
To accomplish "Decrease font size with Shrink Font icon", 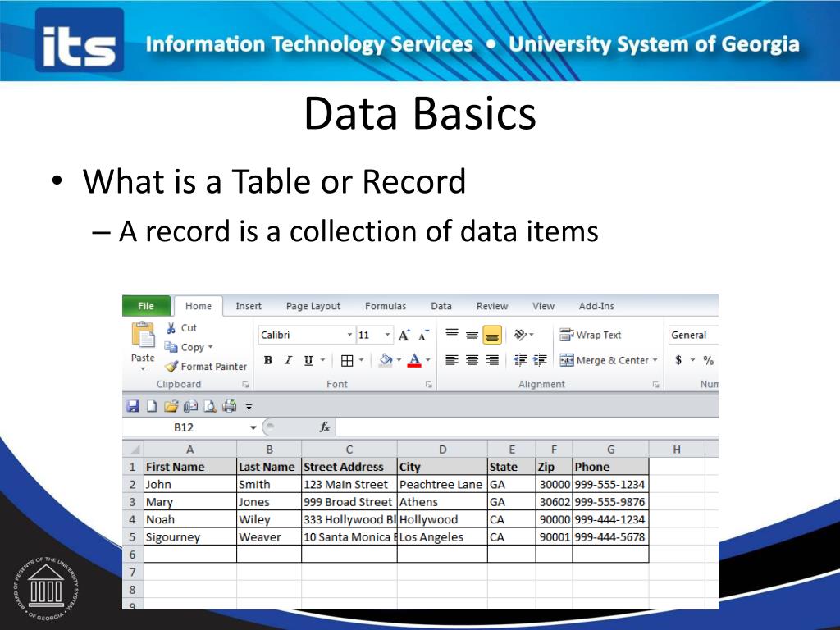I will click(424, 335).
